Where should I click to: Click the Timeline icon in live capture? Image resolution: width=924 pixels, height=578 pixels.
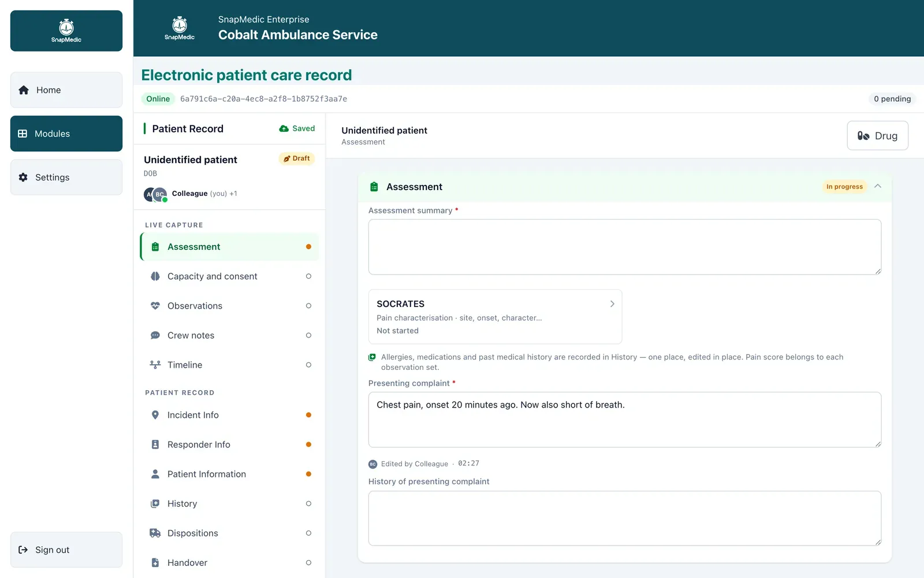pyautogui.click(x=155, y=365)
